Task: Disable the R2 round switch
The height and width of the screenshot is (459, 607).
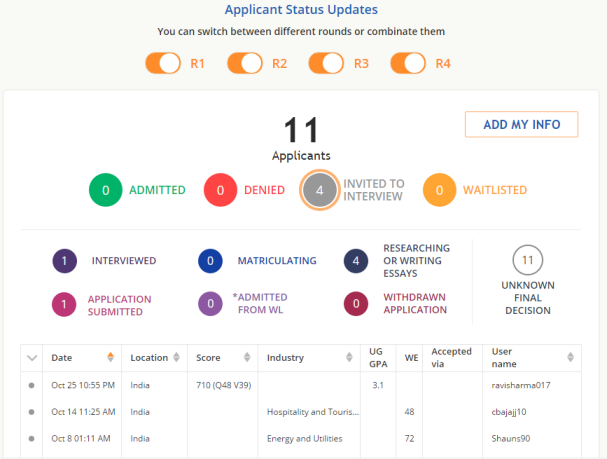Action: [244, 64]
